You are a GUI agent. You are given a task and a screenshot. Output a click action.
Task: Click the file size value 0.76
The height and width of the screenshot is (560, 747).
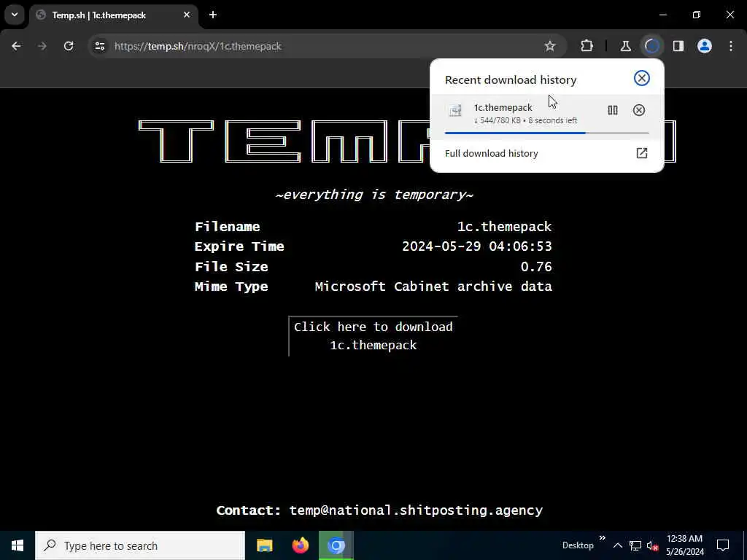point(536,266)
